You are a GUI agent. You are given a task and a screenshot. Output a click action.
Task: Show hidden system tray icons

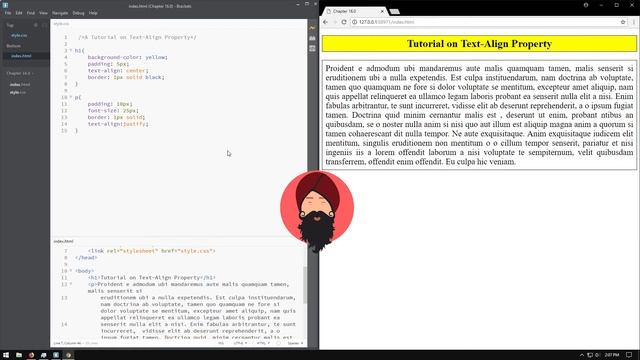(x=582, y=355)
